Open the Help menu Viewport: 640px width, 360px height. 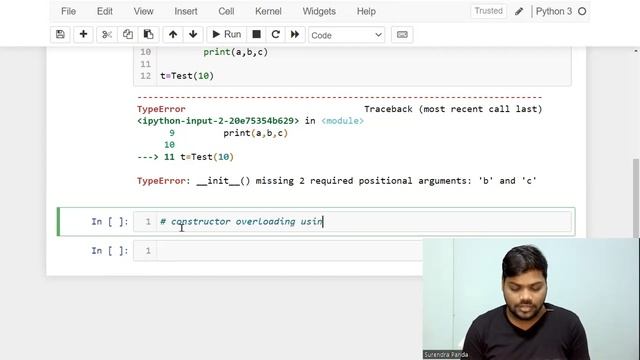point(366,11)
